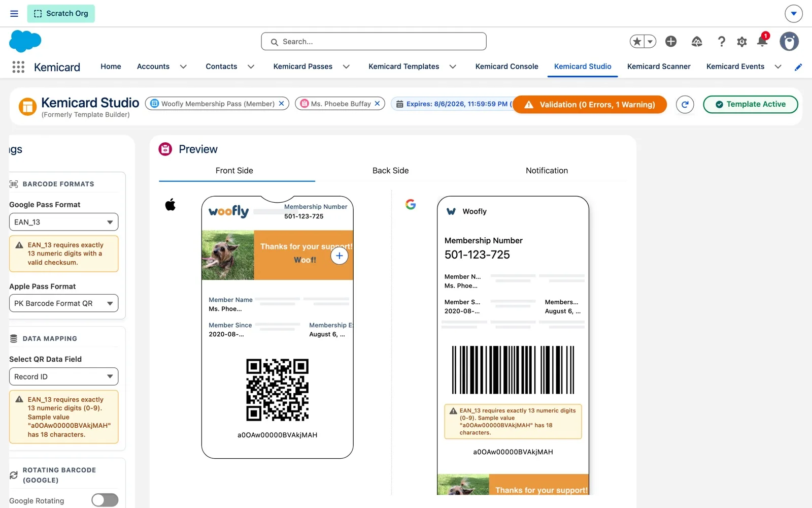Switch to the Back Side tab

(x=390, y=171)
